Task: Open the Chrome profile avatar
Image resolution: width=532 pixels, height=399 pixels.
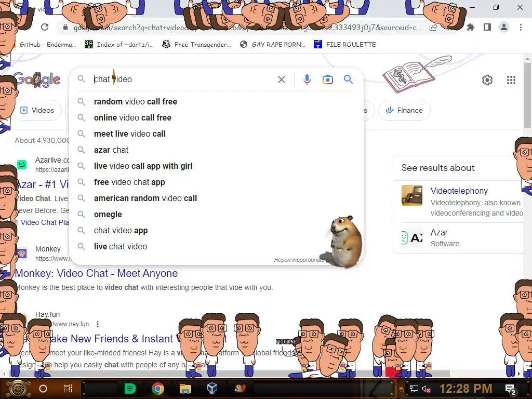Action: [504, 27]
